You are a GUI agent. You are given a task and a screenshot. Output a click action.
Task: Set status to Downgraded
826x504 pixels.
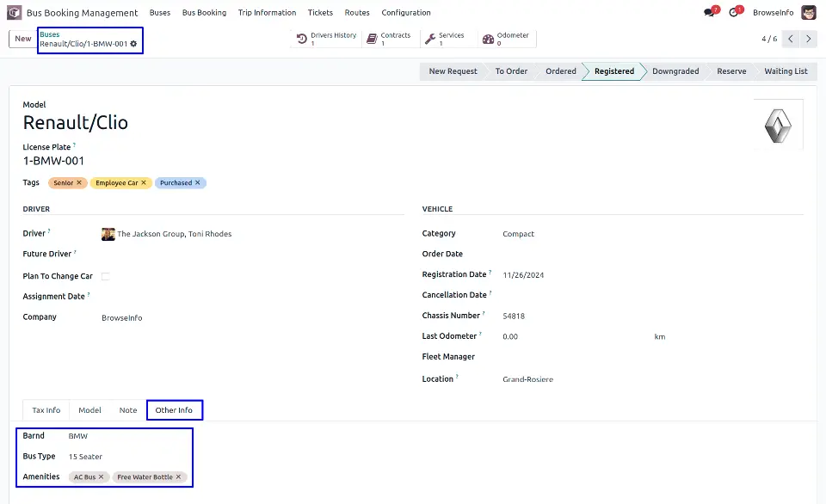[676, 71]
